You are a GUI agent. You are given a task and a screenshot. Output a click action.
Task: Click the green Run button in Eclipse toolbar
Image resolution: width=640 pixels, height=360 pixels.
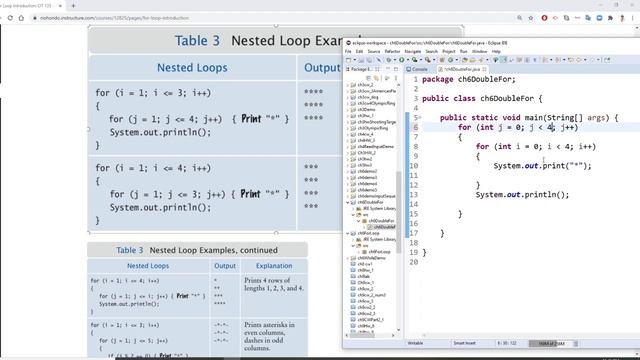(402, 60)
